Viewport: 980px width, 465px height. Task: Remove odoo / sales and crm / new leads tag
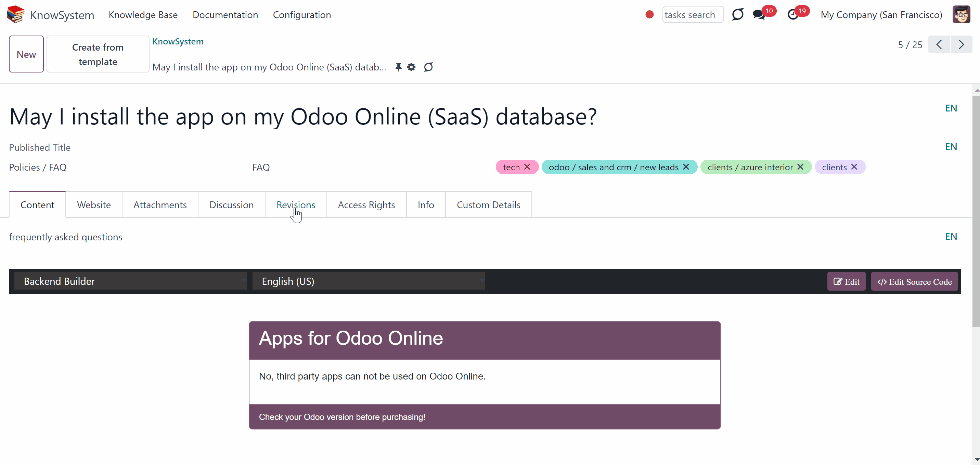click(686, 167)
